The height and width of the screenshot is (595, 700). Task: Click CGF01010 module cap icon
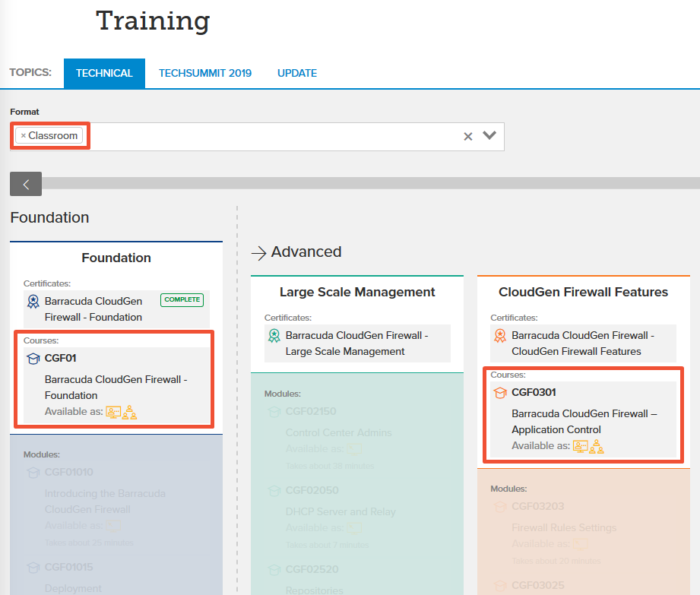point(33,473)
